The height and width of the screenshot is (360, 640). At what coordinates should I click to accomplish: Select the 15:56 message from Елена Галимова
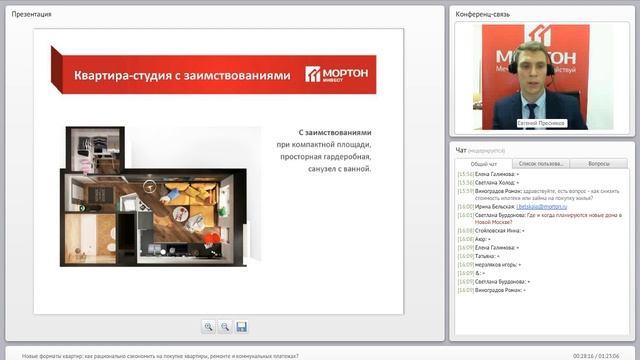(x=488, y=174)
